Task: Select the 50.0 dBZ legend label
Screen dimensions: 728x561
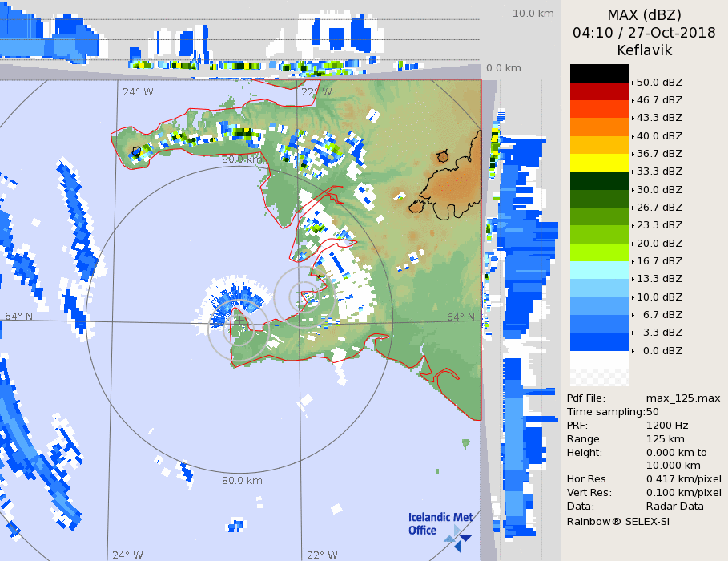Action: (x=659, y=83)
